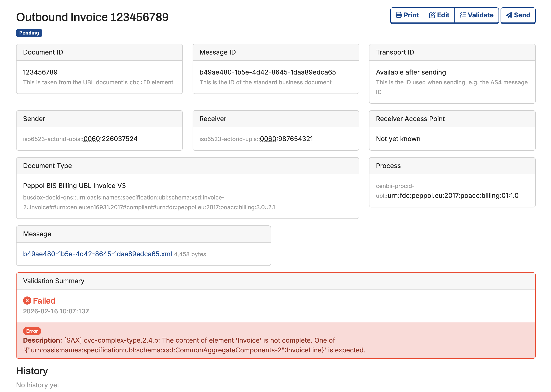Screen dimensions: 551x392
Task: Click the History heading
Action: pyautogui.click(x=32, y=371)
